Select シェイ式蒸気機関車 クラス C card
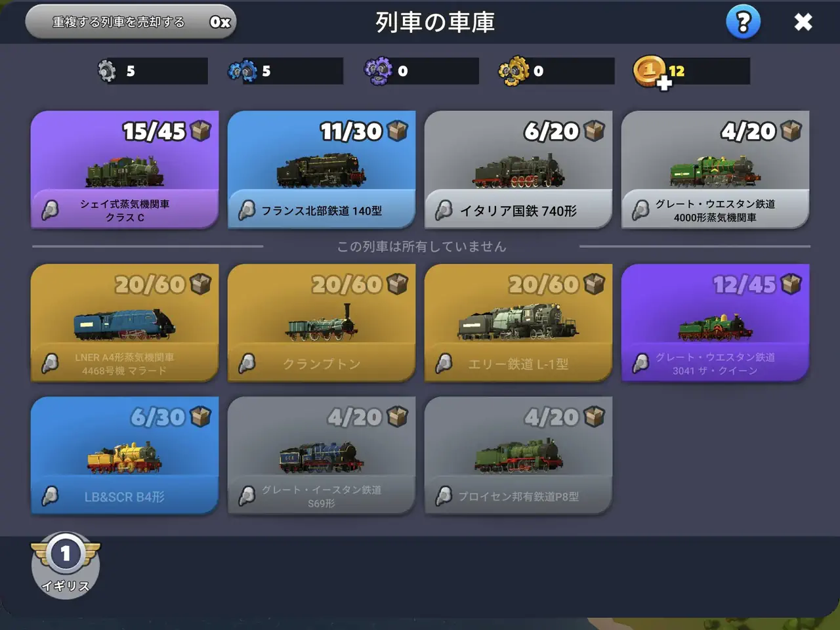This screenshot has height=630, width=840. tap(125, 170)
